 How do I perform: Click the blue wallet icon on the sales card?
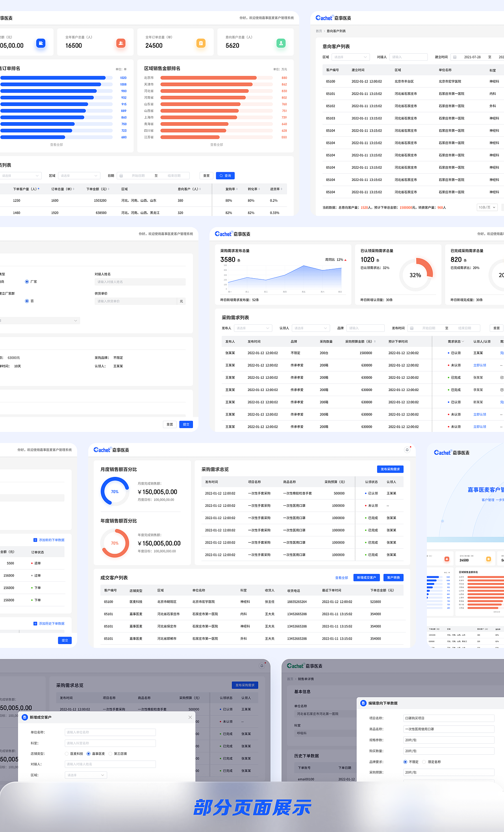click(x=41, y=43)
